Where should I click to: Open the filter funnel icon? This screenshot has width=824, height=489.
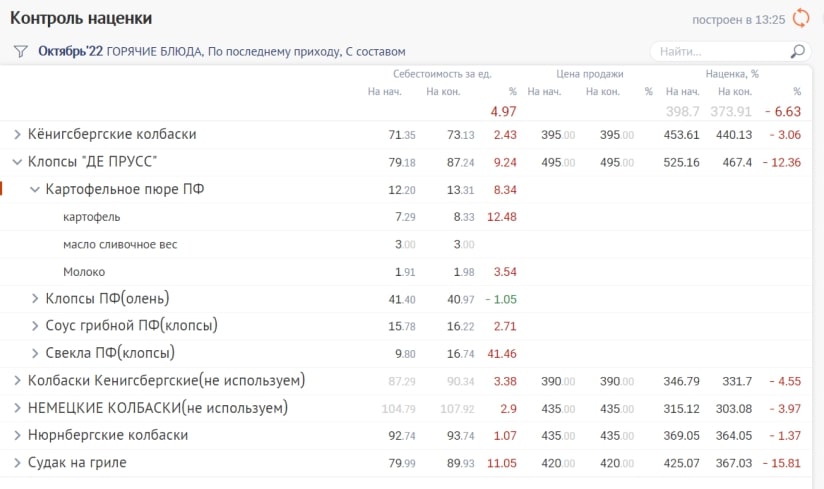[x=20, y=51]
